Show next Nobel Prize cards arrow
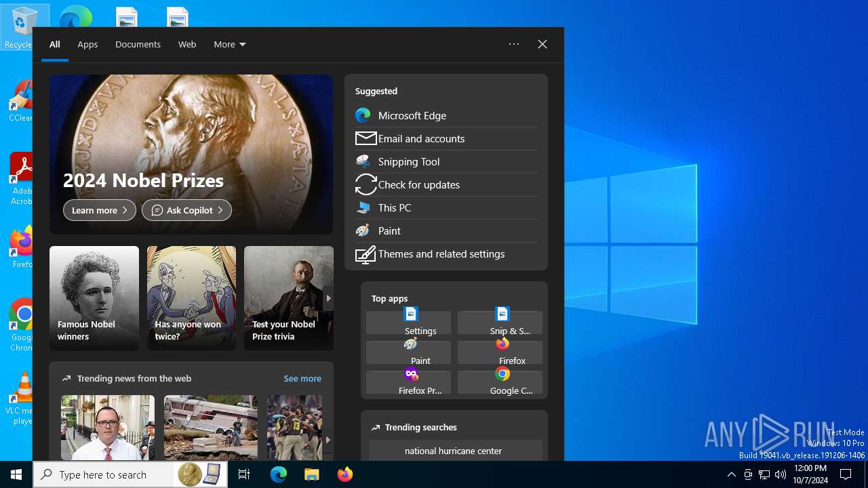868x488 pixels. click(328, 298)
